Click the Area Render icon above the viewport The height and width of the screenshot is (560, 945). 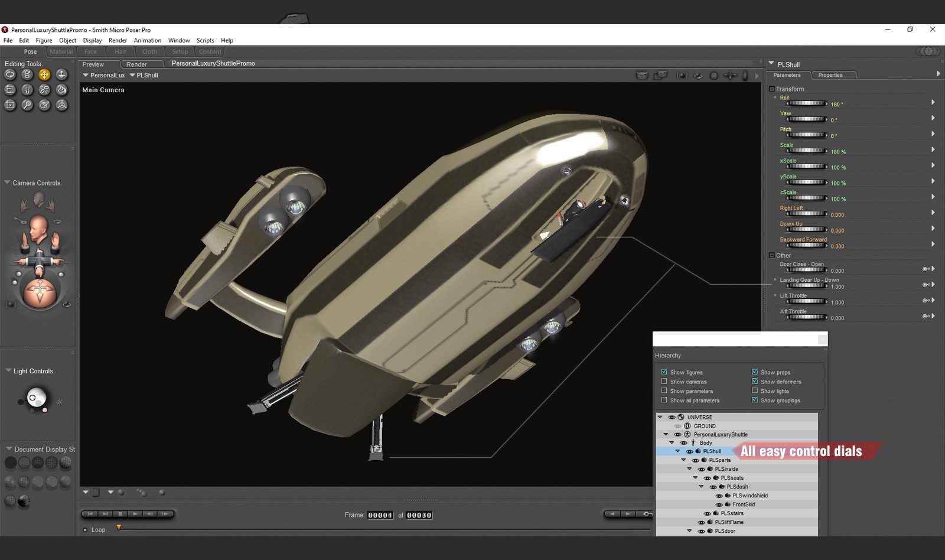[660, 76]
